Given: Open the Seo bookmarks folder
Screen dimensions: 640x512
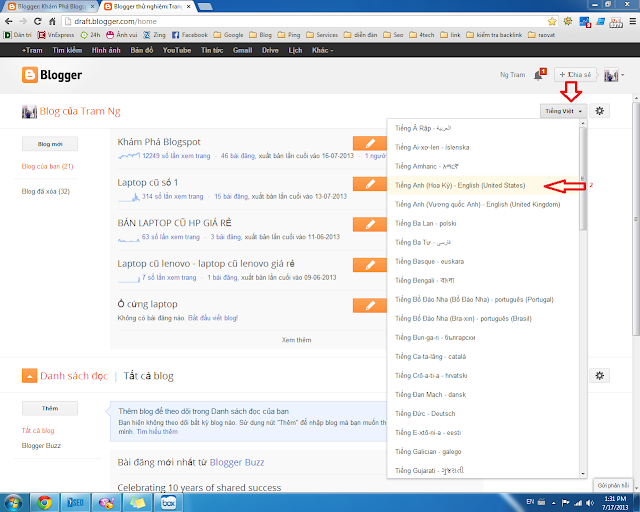Looking at the screenshot, I should tap(393, 35).
